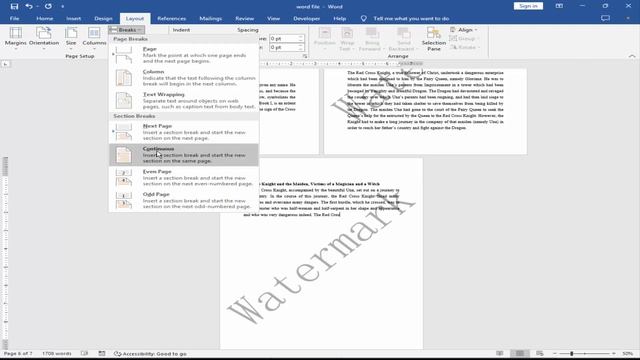Click the Sign in button
This screenshot has height=360, width=640.
point(528,6)
